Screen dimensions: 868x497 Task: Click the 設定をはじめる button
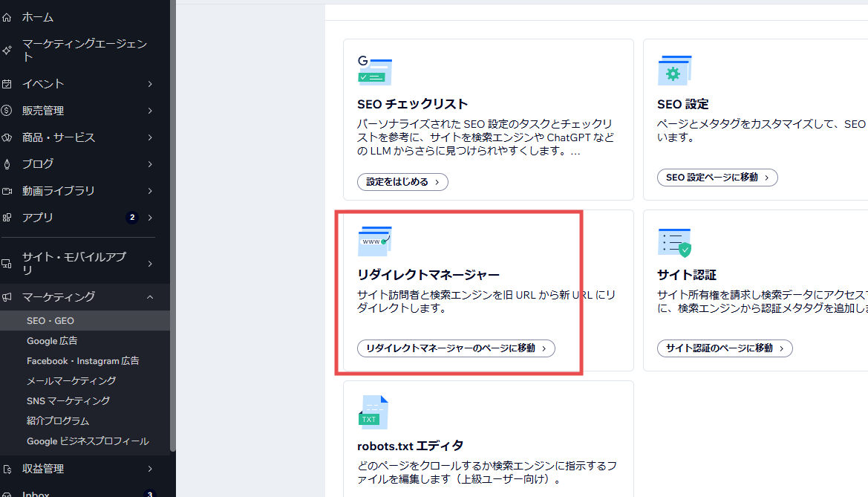pyautogui.click(x=402, y=181)
